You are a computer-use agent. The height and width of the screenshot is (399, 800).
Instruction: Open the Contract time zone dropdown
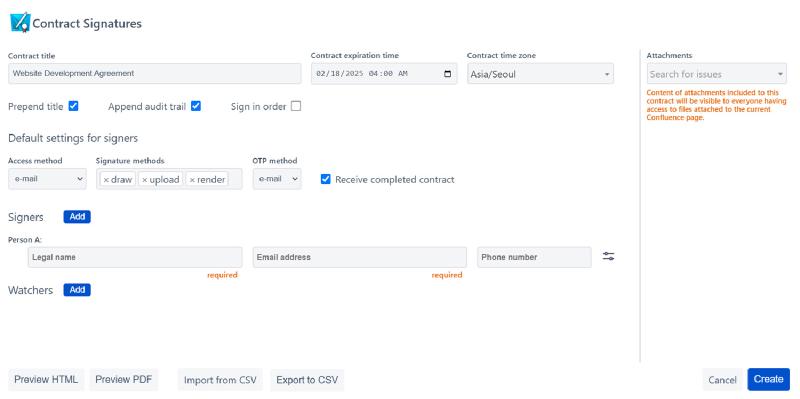click(x=540, y=74)
